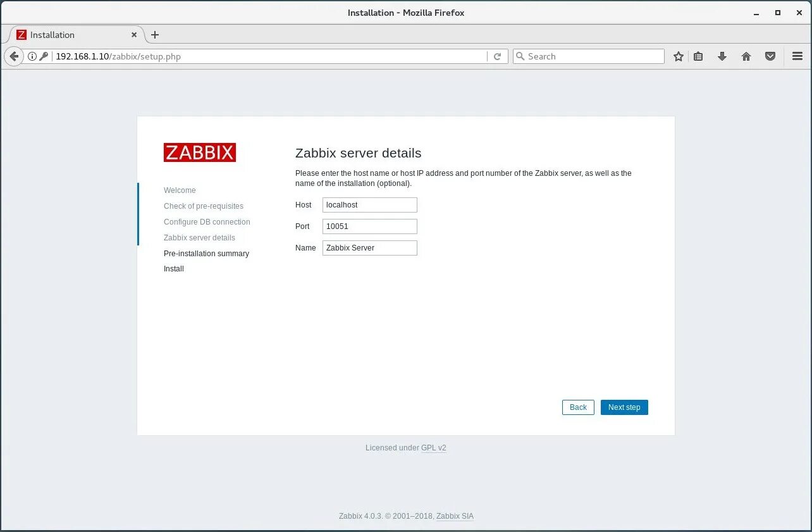This screenshot has width=812, height=532.
Task: Show bookmarks list icon
Action: (698, 56)
